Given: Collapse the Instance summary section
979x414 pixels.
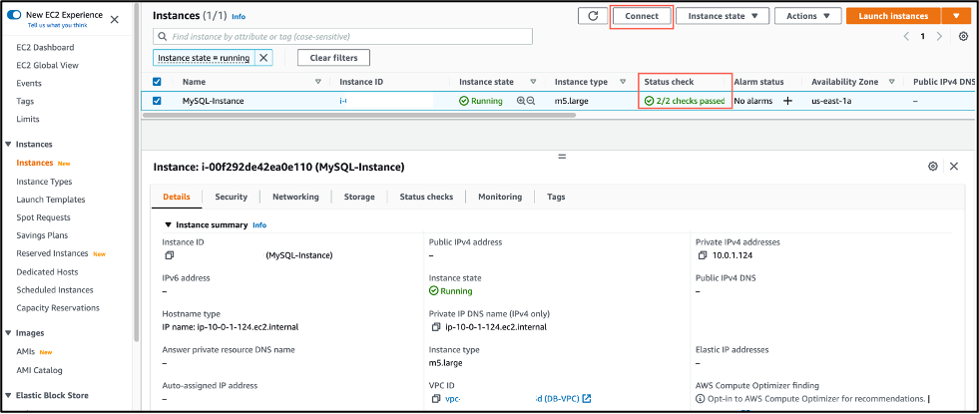Looking at the screenshot, I should (168, 225).
